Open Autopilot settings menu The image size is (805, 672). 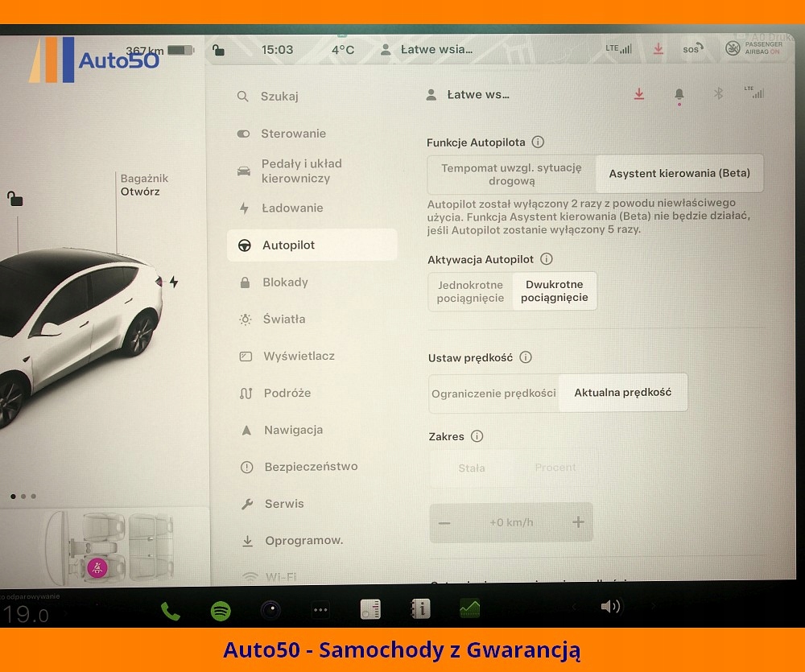point(312,245)
